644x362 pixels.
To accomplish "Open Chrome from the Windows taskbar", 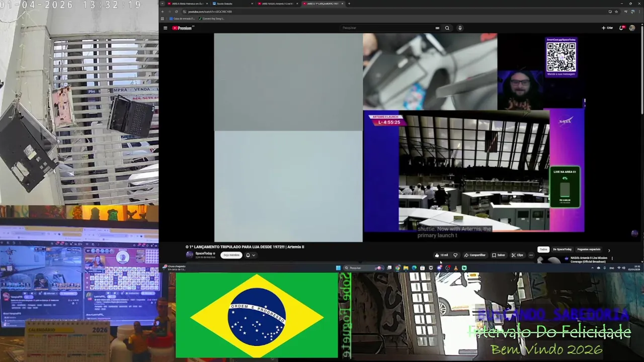I will 397,268.
